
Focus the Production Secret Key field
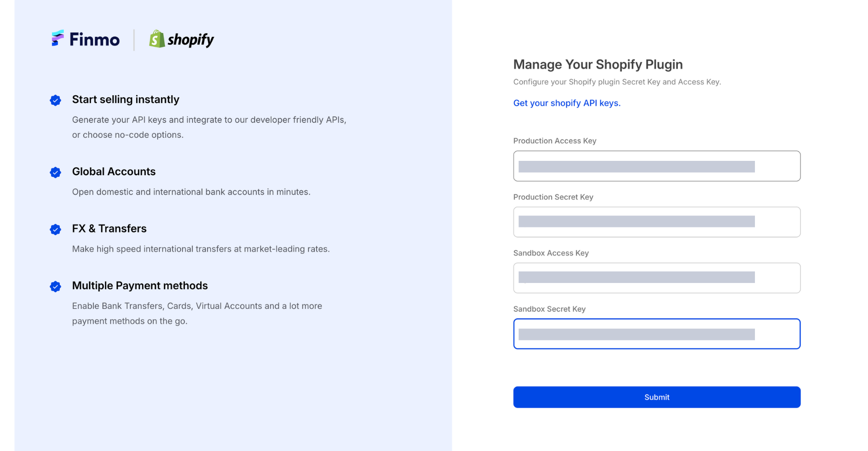coord(657,222)
